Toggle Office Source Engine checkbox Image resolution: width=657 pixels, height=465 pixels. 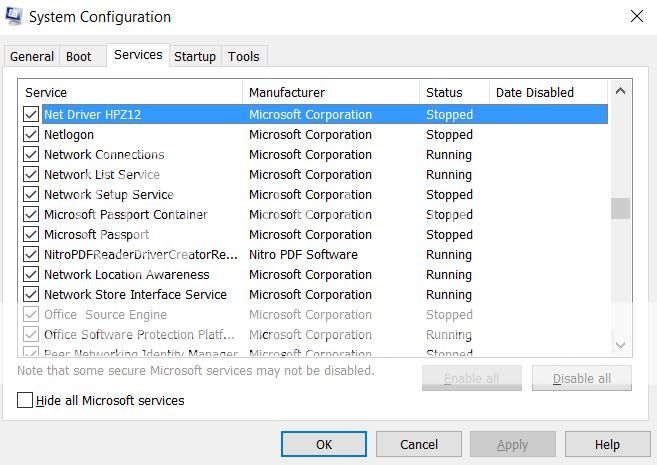click(31, 314)
